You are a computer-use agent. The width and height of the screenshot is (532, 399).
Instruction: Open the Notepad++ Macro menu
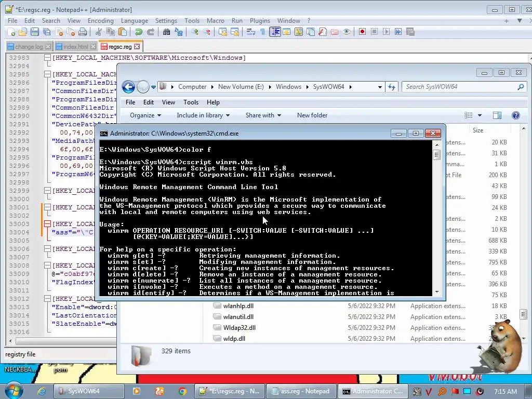(x=216, y=21)
